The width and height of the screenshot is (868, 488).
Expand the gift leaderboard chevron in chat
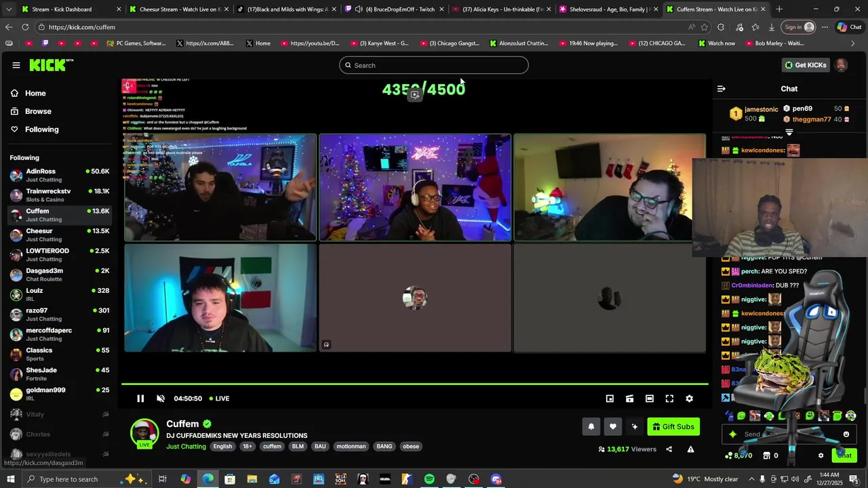coord(789,132)
